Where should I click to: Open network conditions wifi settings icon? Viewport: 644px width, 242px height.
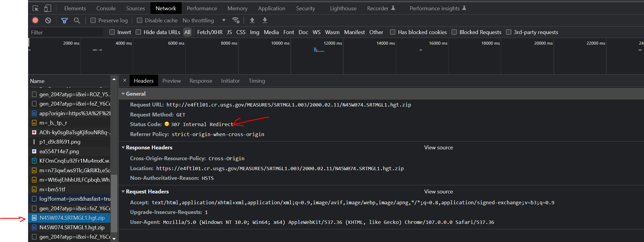click(x=236, y=20)
